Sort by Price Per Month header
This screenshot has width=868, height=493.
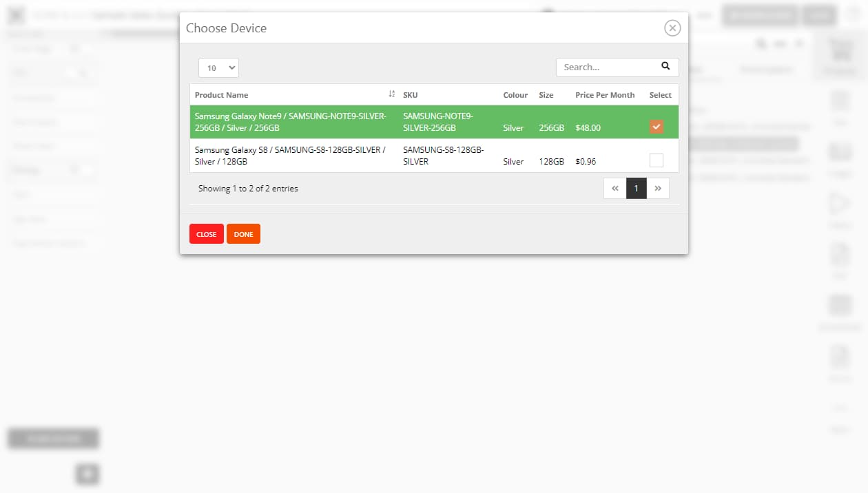[x=605, y=95]
